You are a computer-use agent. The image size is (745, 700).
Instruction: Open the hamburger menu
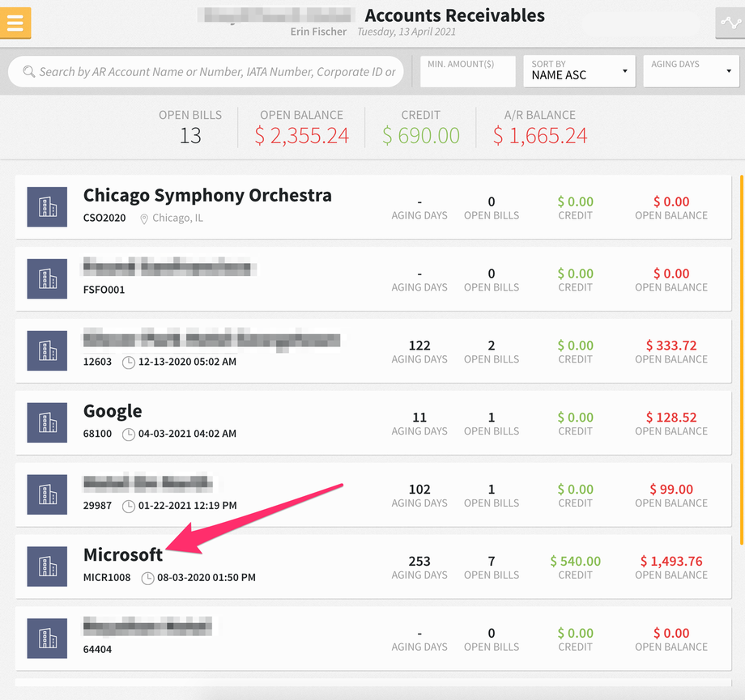pyautogui.click(x=15, y=23)
